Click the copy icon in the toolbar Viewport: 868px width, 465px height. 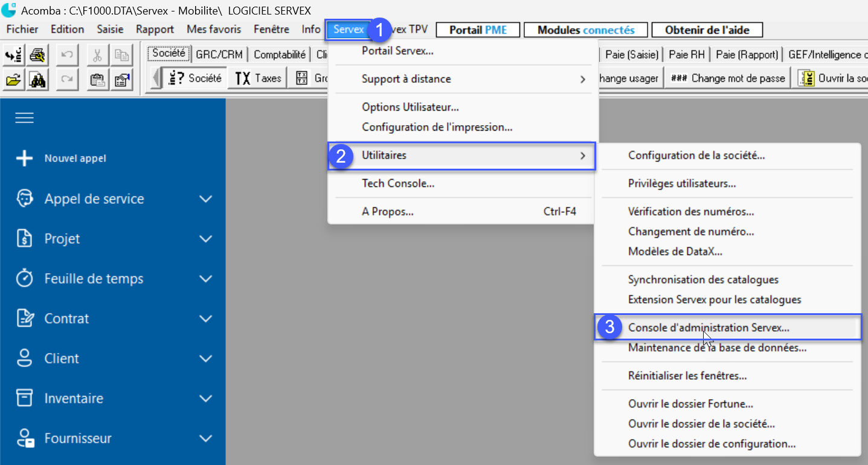(122, 56)
